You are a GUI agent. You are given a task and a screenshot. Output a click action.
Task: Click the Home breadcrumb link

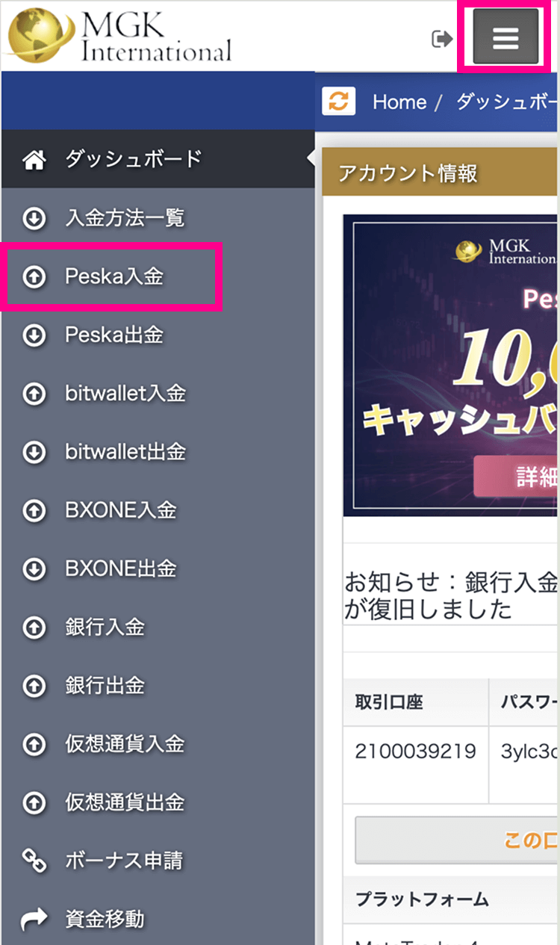pyautogui.click(x=399, y=102)
